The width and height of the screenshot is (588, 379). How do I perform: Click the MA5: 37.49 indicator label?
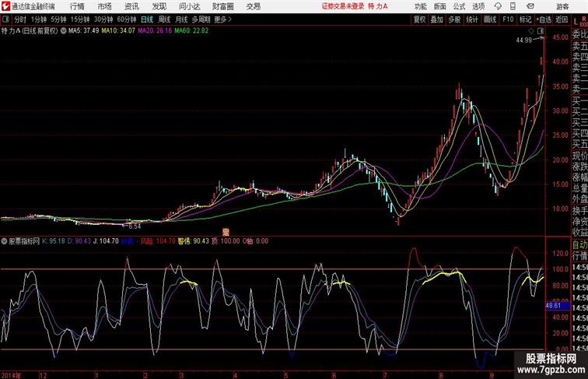(84, 31)
